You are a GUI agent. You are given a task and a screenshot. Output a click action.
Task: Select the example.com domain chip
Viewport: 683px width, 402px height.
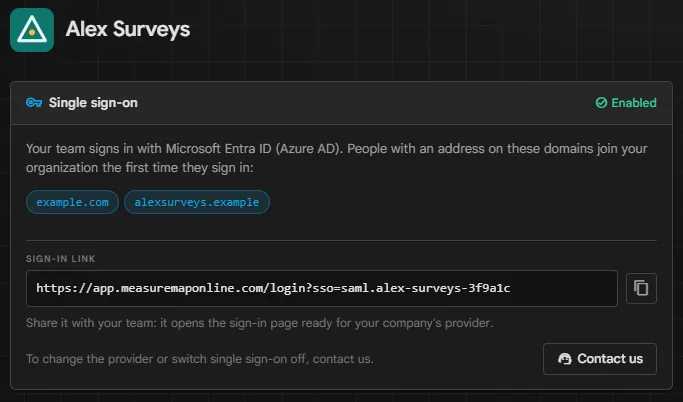tap(72, 202)
